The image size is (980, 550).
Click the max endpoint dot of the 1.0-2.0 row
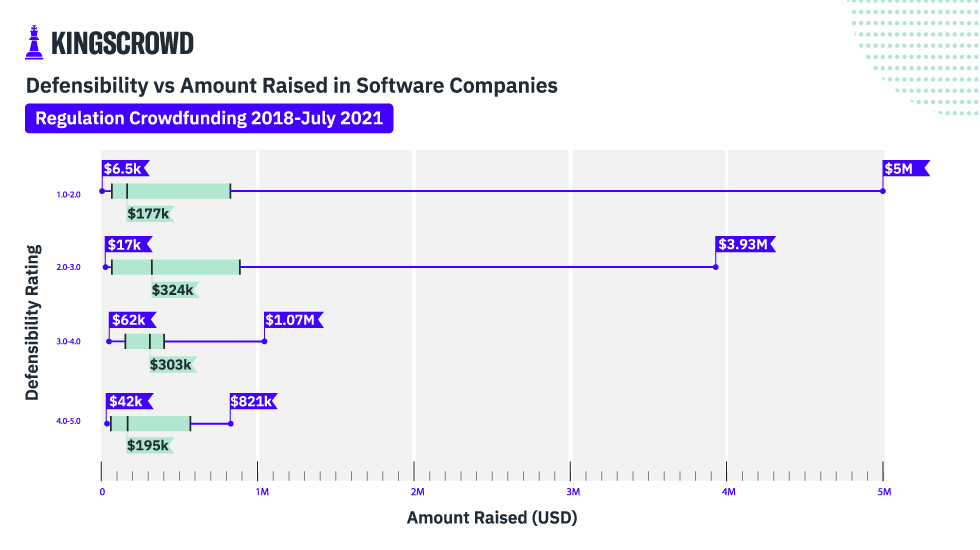[883, 191]
